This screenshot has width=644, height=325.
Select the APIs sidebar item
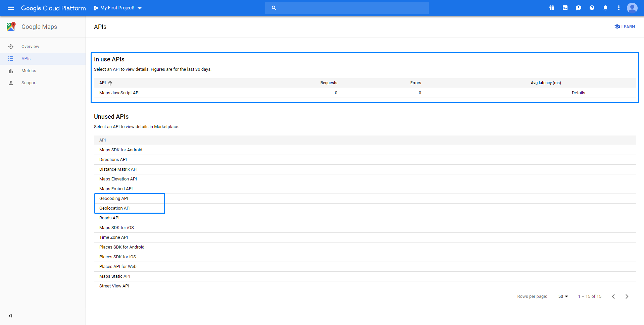(43, 59)
